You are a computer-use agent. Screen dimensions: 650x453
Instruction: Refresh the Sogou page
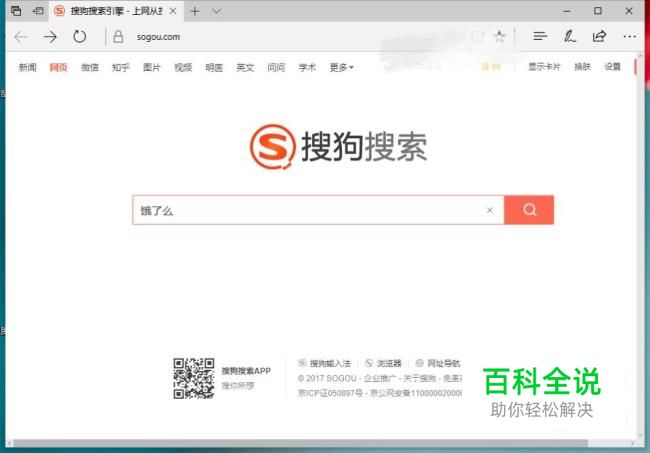pos(80,37)
